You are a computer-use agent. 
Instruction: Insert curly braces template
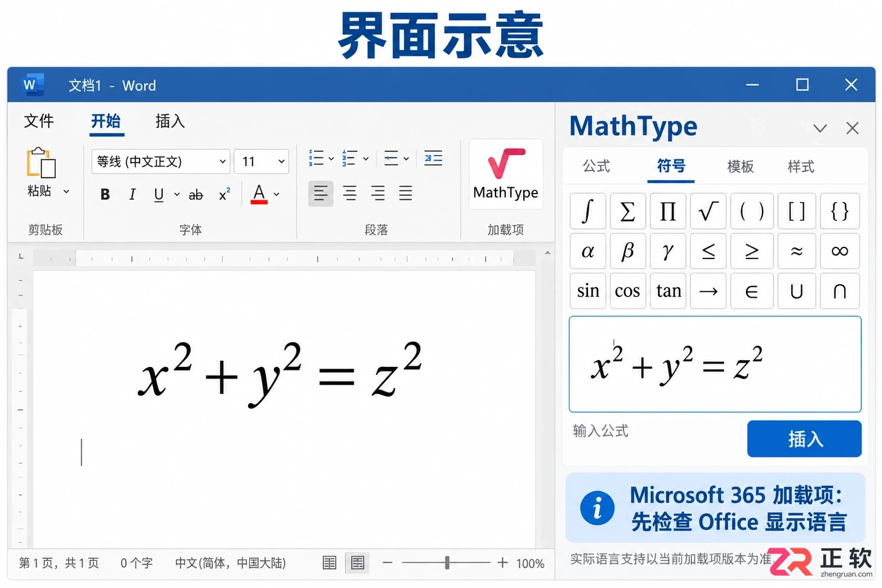click(840, 211)
